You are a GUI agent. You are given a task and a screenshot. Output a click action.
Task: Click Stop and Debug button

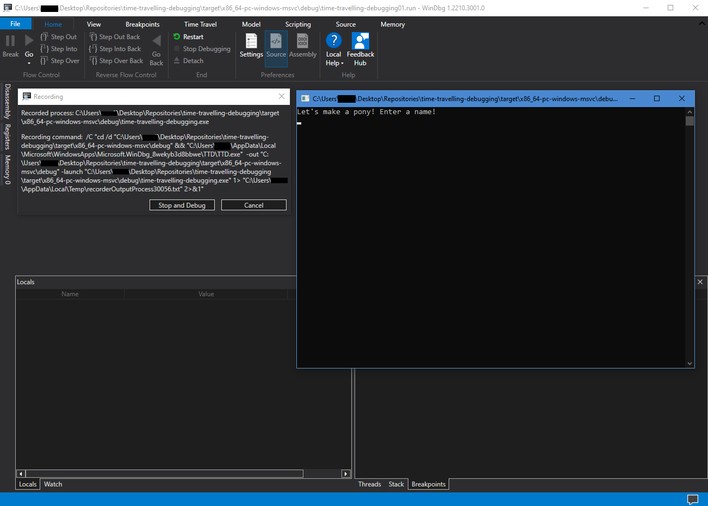(182, 205)
